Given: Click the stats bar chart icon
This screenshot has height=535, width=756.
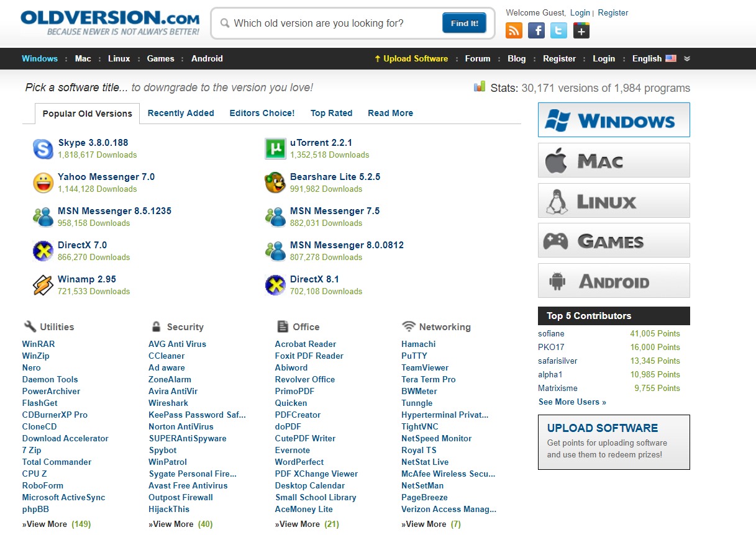Looking at the screenshot, I should (x=480, y=87).
